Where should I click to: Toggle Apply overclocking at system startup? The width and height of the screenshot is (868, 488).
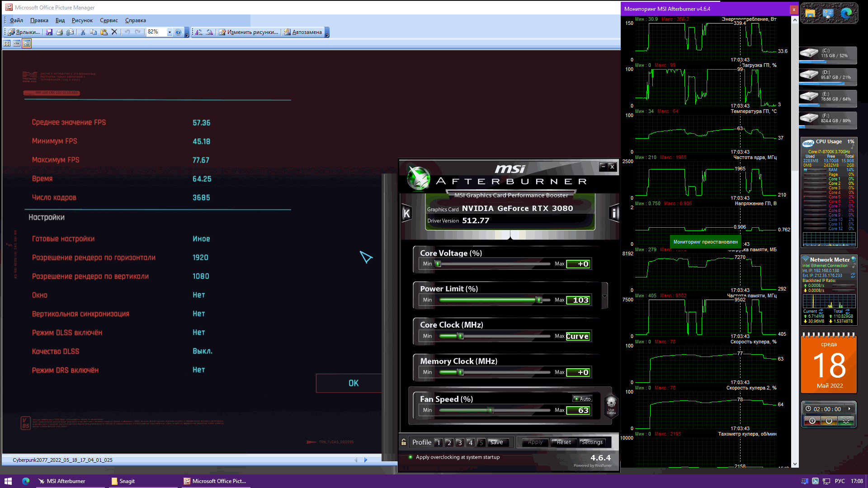[410, 457]
